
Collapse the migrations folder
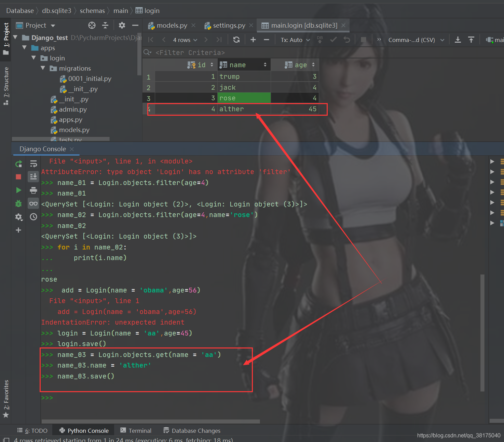[43, 68]
